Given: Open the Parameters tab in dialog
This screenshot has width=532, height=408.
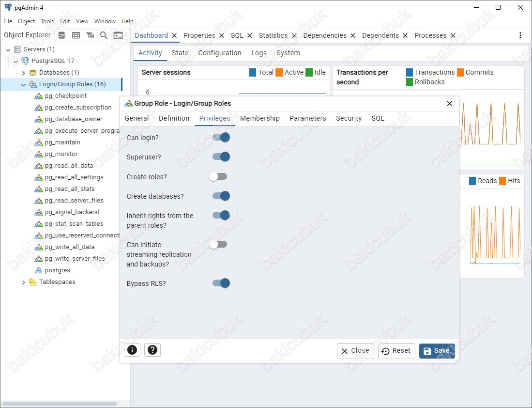Looking at the screenshot, I should coord(308,118).
